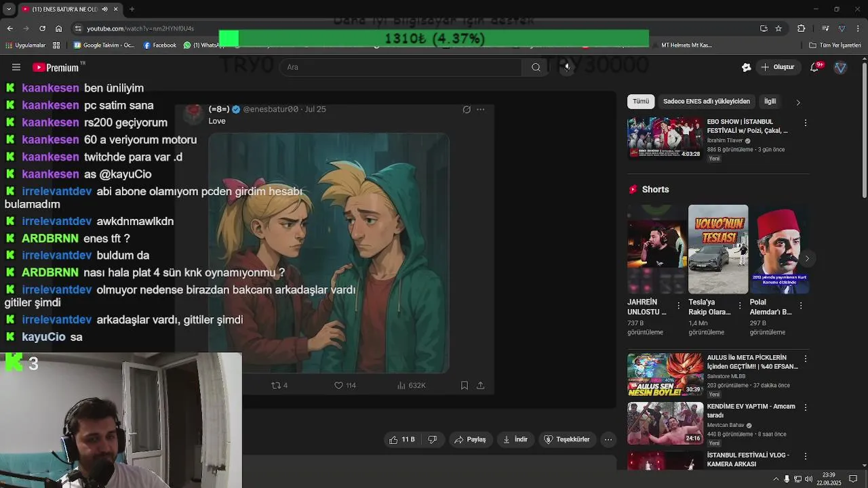Screen dimensions: 868x488
Task: Download video with the İndir button
Action: point(515,439)
